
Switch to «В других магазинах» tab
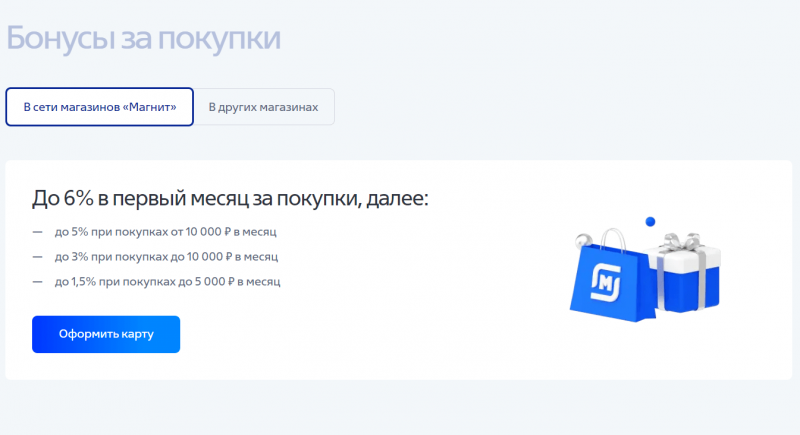[x=264, y=107]
